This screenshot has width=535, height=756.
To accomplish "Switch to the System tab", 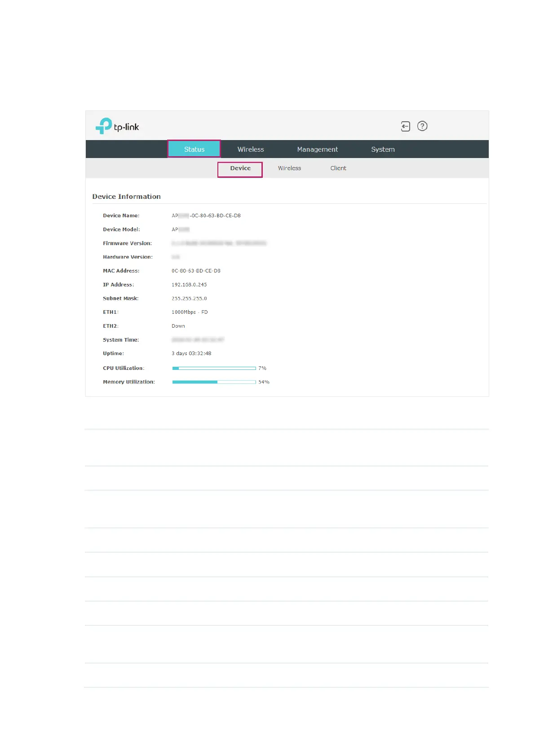I will (383, 149).
